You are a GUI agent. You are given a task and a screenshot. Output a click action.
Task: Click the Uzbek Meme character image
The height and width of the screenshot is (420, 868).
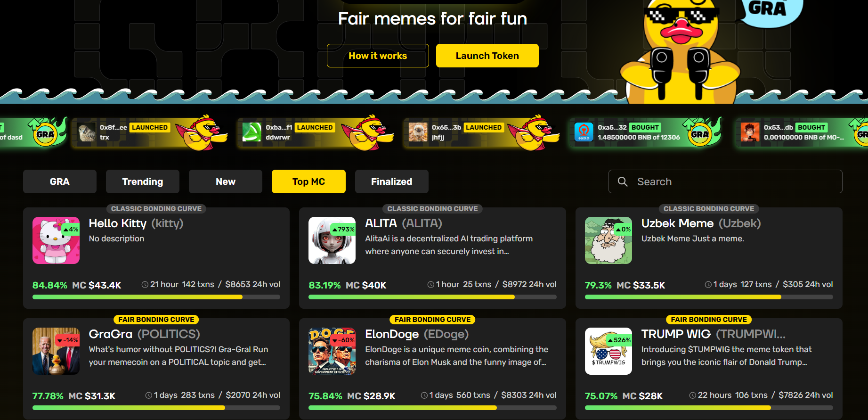[x=608, y=240]
